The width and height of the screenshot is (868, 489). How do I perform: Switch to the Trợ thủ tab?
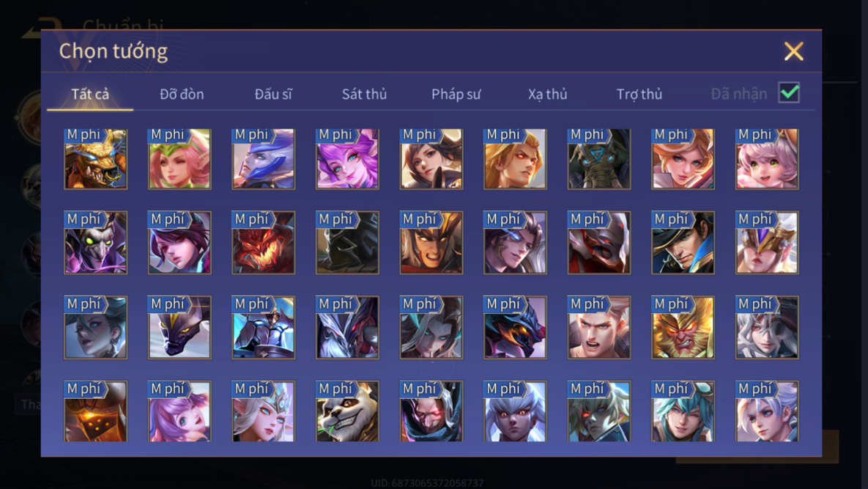(639, 94)
